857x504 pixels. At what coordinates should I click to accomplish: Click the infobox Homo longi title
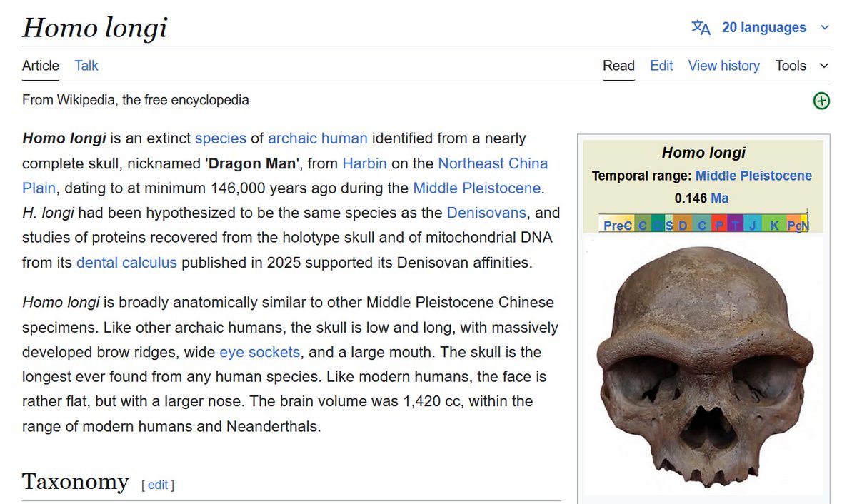pyautogui.click(x=703, y=152)
